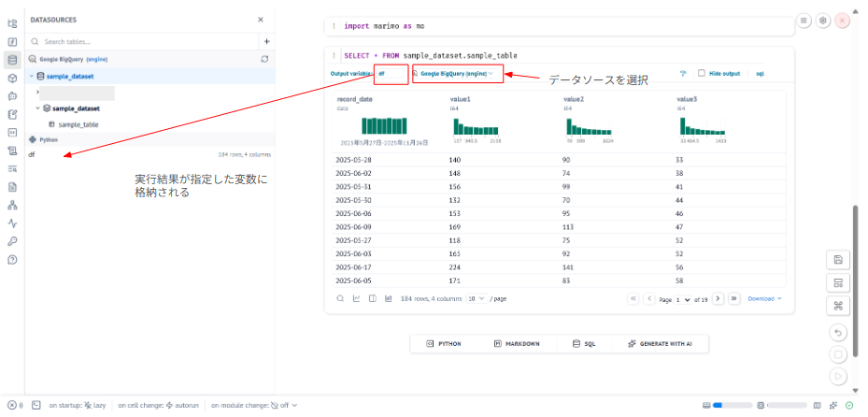
Task: Click the Generate with AI button
Action: click(x=661, y=344)
